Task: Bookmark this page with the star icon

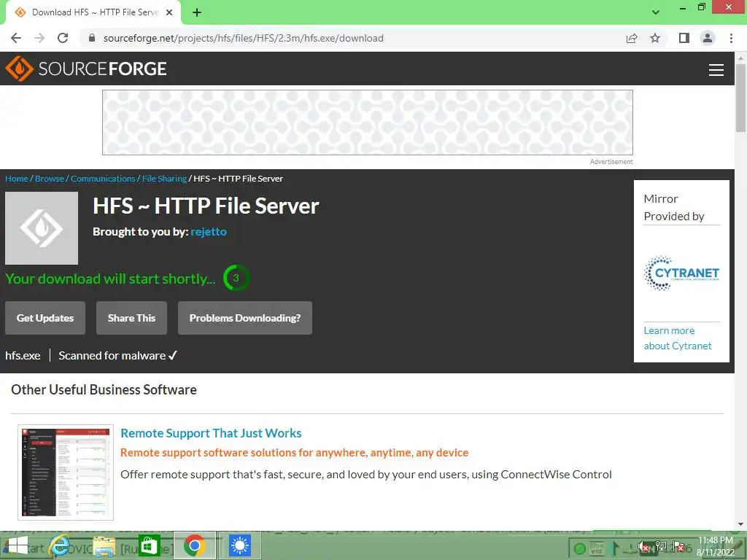Action: tap(655, 38)
